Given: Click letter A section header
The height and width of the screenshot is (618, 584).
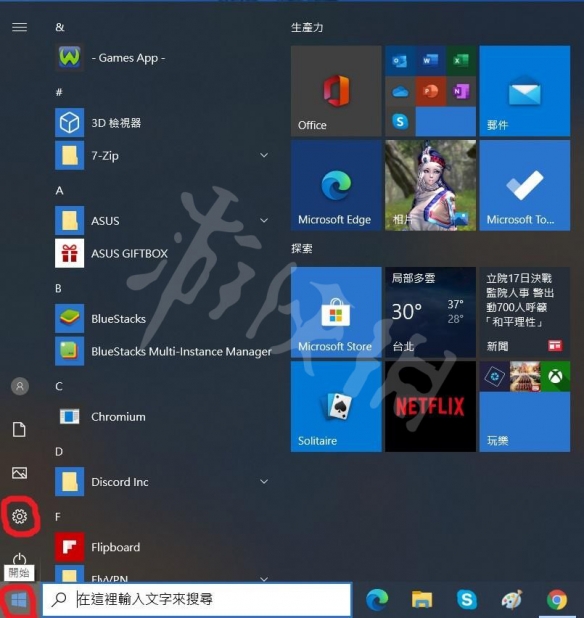Looking at the screenshot, I should [x=60, y=191].
